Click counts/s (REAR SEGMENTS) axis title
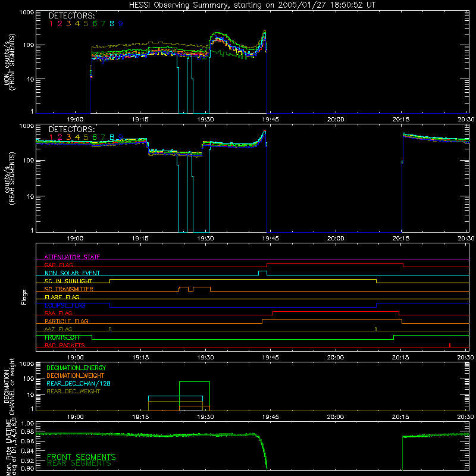476x476 pixels. [x=10, y=178]
